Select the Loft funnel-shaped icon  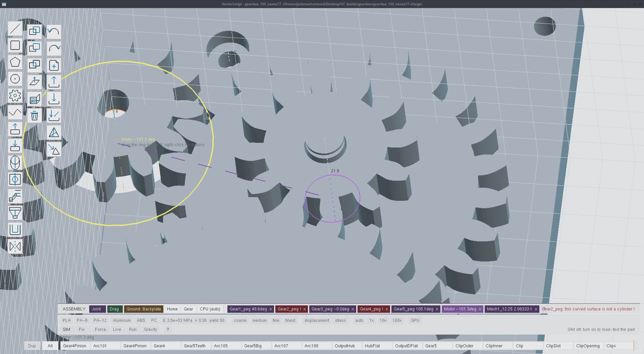[15, 213]
